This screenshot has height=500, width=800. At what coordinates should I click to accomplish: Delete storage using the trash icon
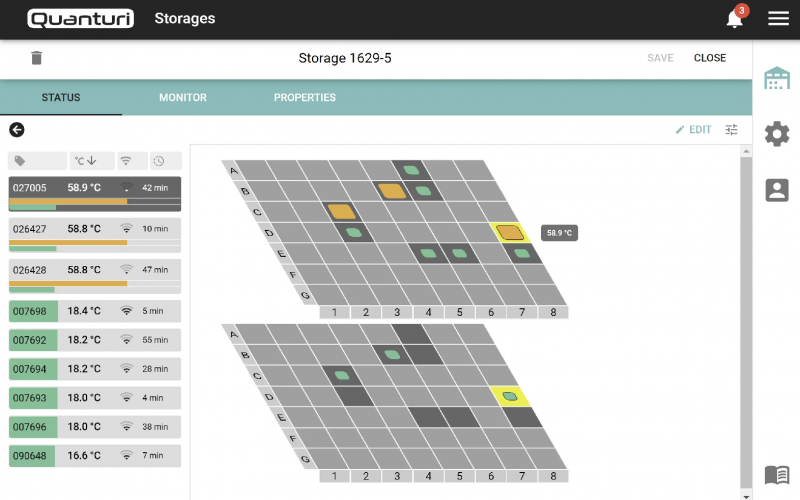tap(37, 58)
